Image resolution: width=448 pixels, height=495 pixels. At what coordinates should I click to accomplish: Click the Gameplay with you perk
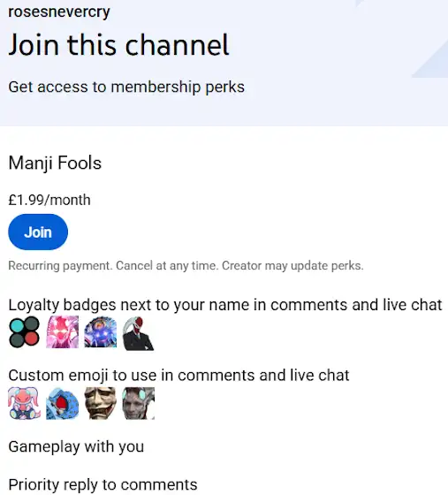tap(76, 446)
